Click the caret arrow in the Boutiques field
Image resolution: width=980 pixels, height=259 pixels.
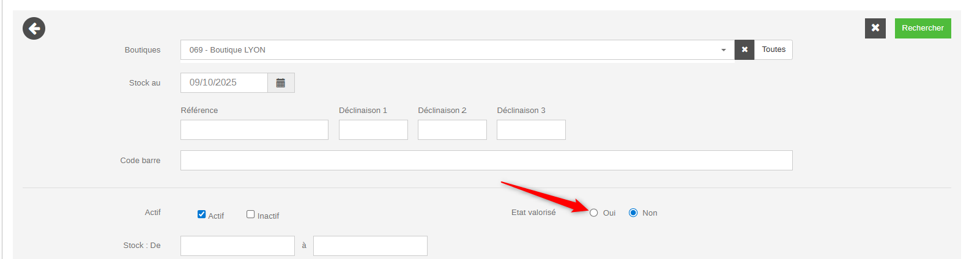coord(723,50)
